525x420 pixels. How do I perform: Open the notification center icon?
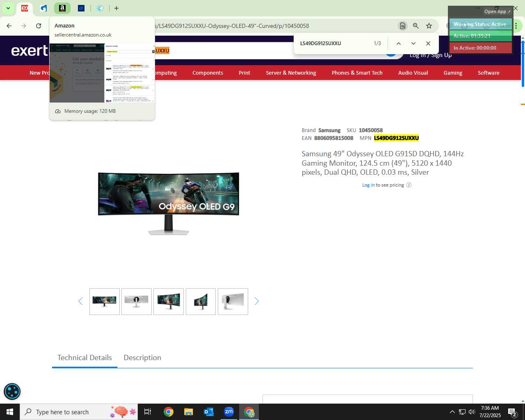click(x=512, y=412)
